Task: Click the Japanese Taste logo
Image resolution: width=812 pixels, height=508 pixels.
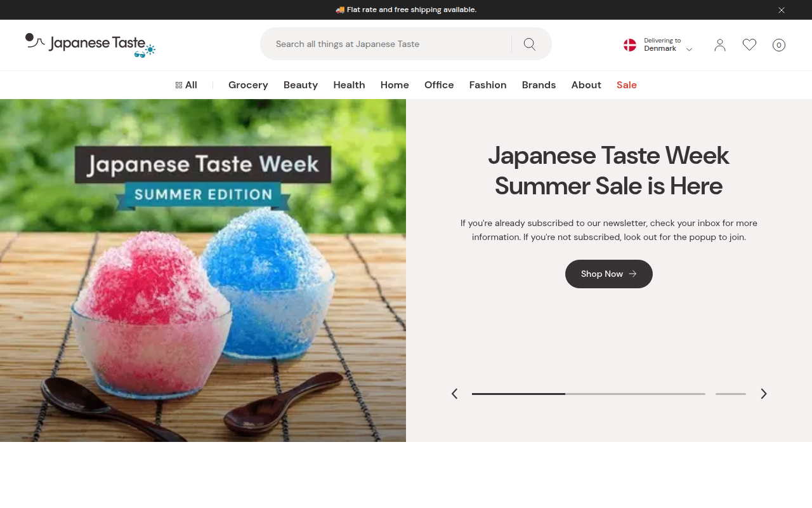Action: coord(90,45)
